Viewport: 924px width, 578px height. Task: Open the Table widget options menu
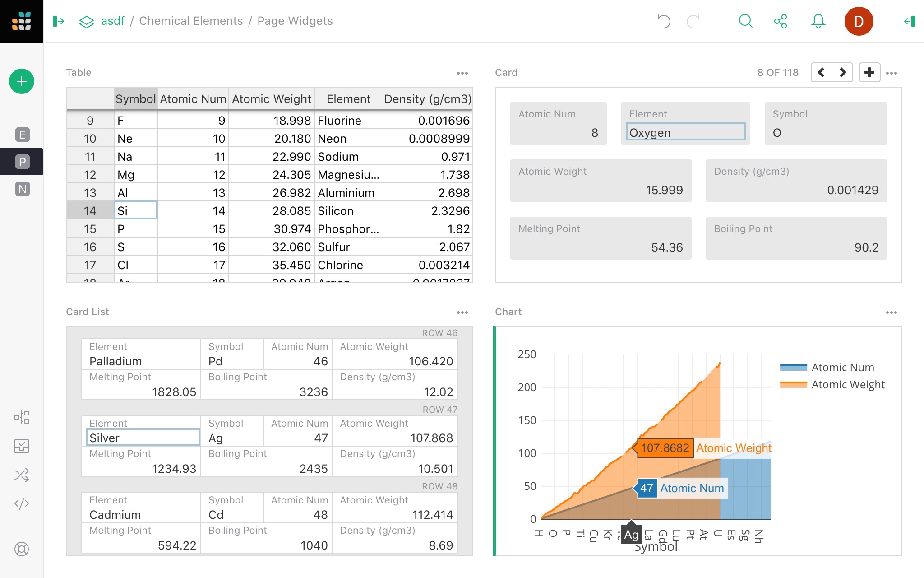(x=463, y=73)
